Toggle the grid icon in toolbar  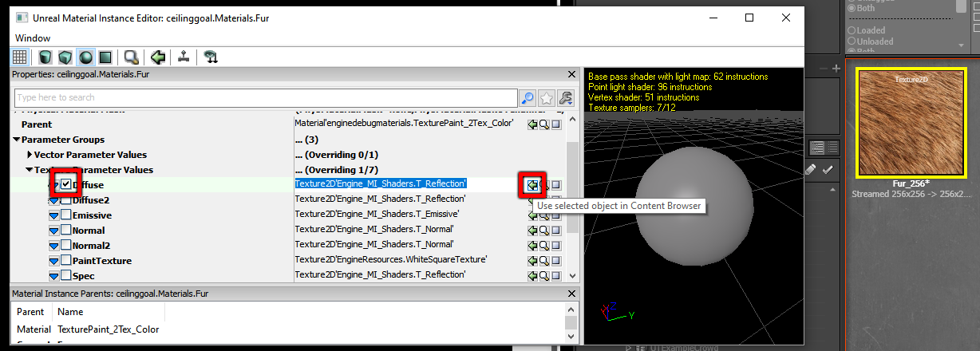coord(20,57)
